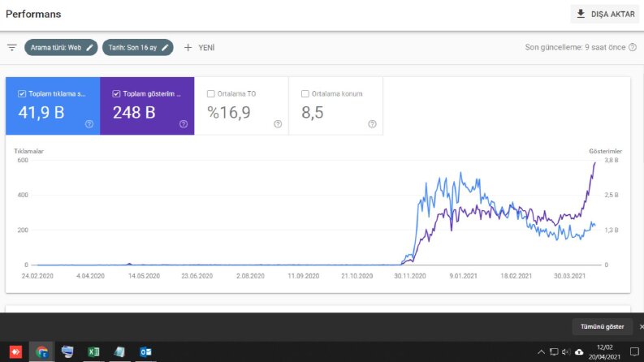This screenshot has height=362, width=644.
Task: Edit the Arama türü: Web filter chip
Action: [x=61, y=48]
